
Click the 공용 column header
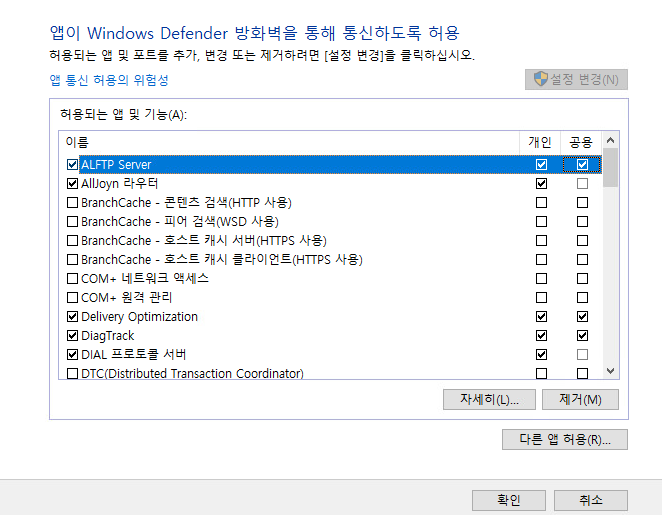tap(581, 142)
